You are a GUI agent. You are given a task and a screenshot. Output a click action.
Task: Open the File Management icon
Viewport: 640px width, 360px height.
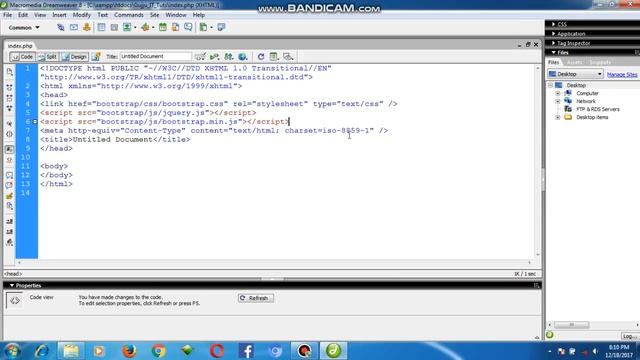[x=229, y=57]
